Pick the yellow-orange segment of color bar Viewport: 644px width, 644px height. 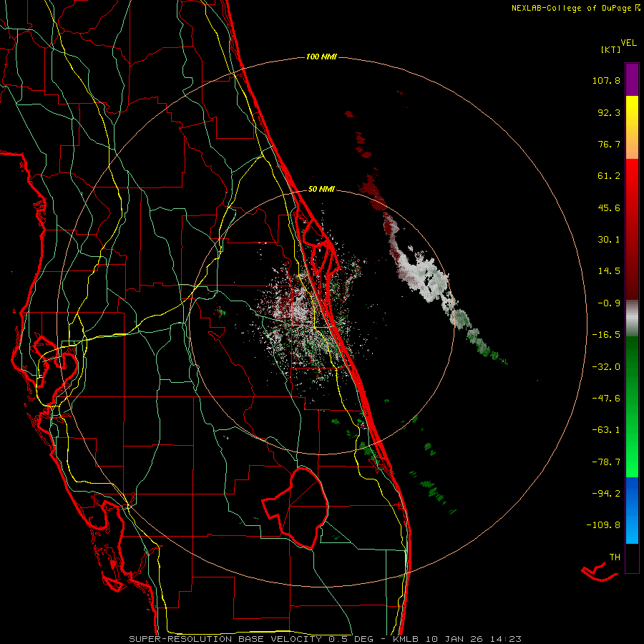pos(632,127)
